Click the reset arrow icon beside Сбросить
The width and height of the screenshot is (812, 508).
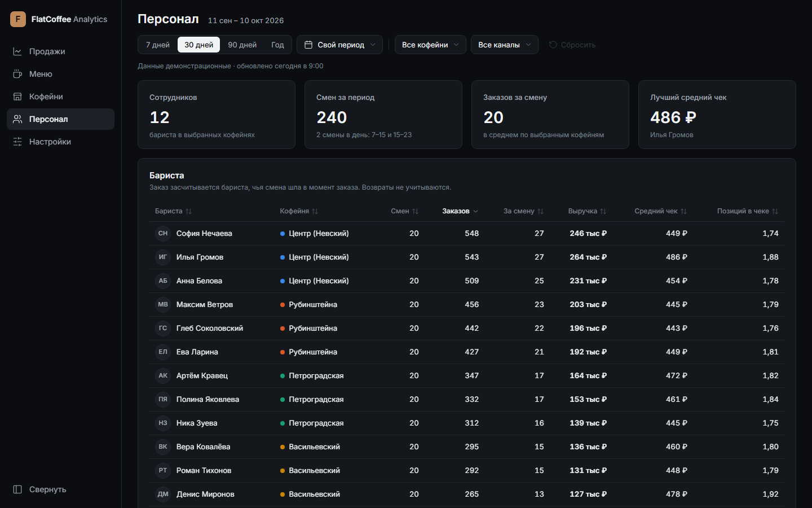click(x=553, y=45)
